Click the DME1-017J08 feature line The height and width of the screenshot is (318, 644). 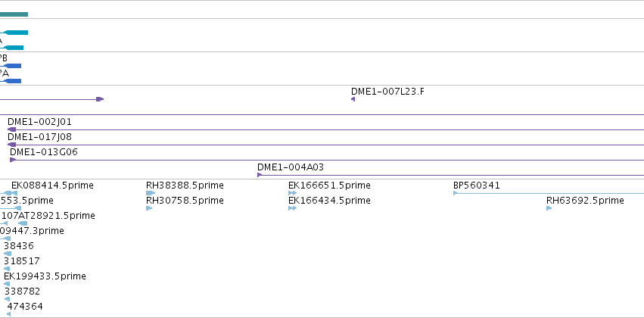325,145
